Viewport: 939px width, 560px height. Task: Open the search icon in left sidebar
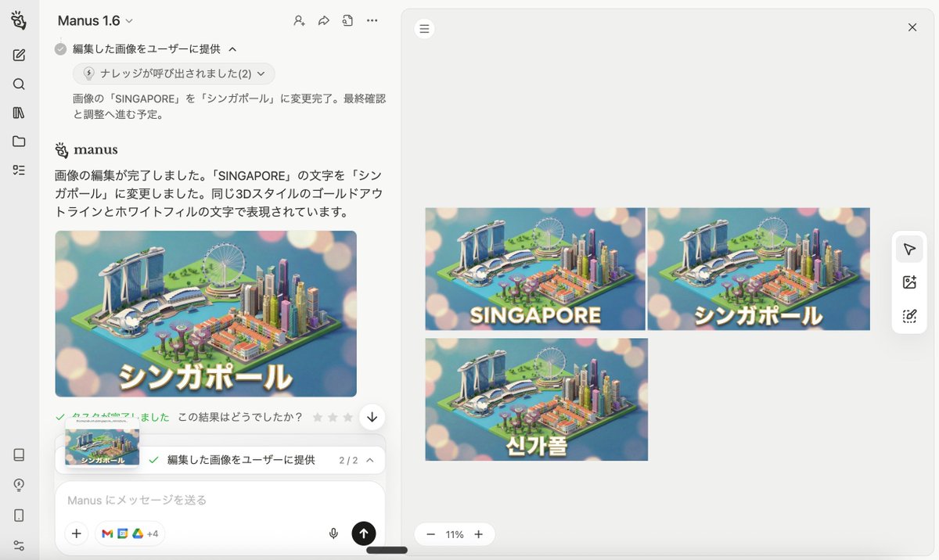pyautogui.click(x=19, y=84)
